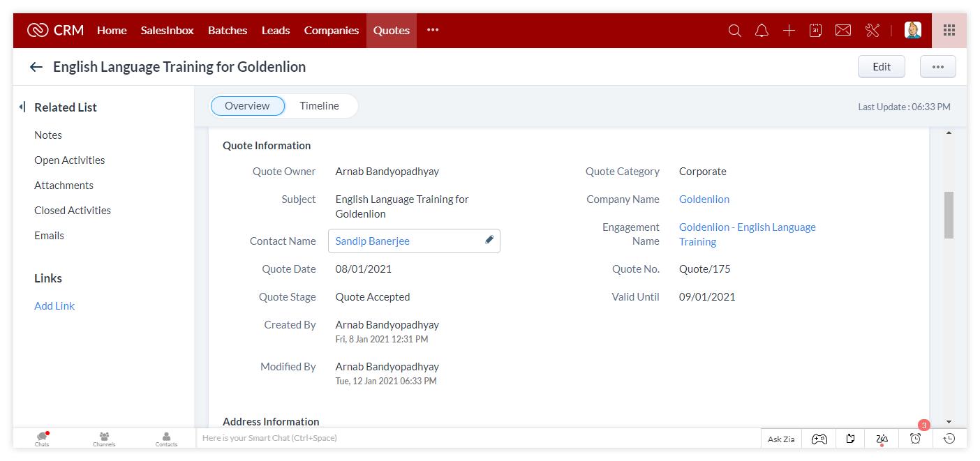Click the 'Tue, 12 Jan 2021 06:33 PM' timestamp

386,381
